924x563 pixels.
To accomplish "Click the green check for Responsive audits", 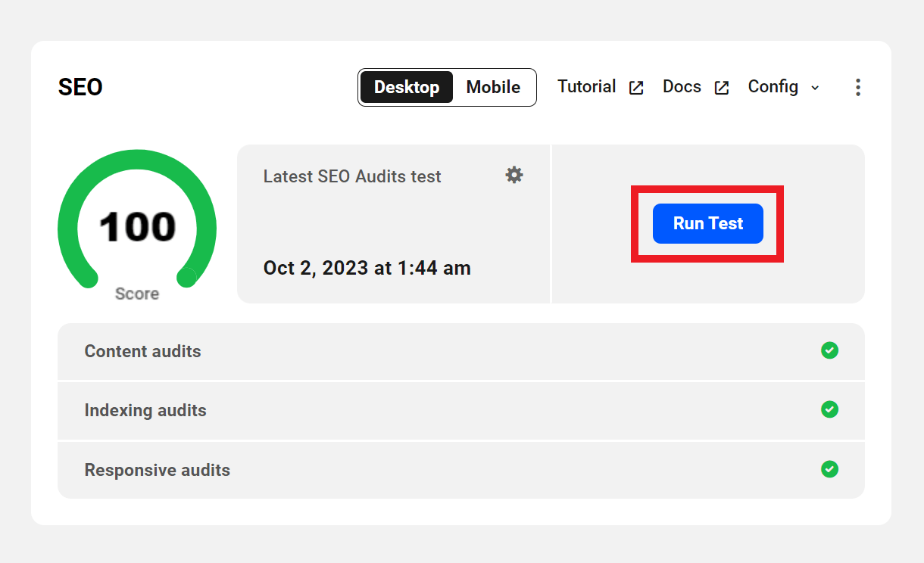I will click(x=830, y=469).
